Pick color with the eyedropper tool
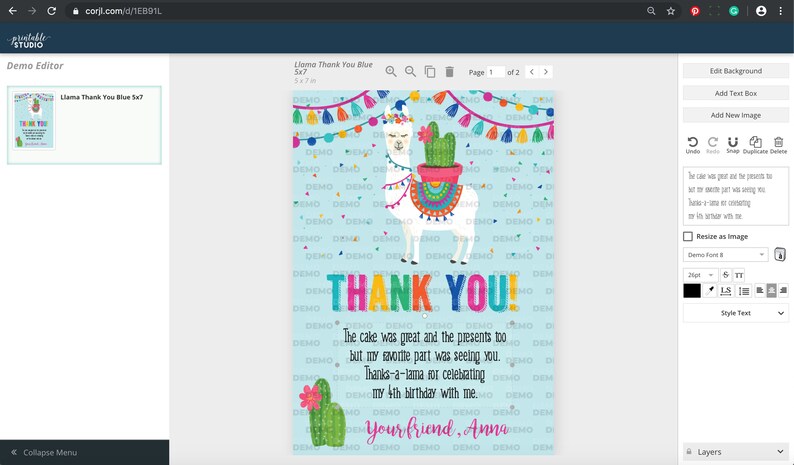This screenshot has height=465, width=794. (x=710, y=290)
